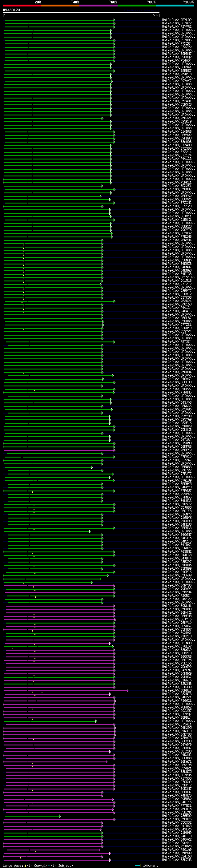The width and height of the screenshot is (197, 868).
Task: Click the green alignment bar for UniRef100_C5YLQ9
Action: pos(60,20)
